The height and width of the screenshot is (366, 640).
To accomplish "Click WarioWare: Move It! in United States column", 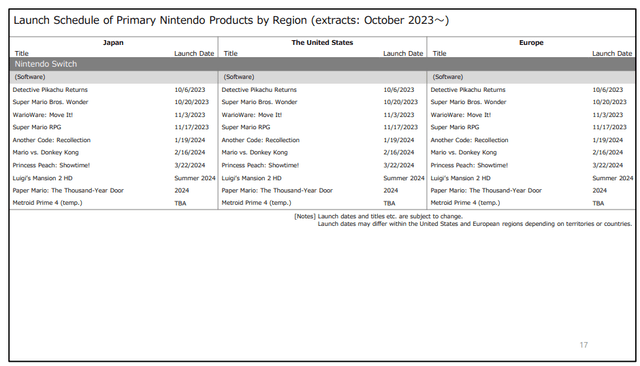I will (251, 115).
